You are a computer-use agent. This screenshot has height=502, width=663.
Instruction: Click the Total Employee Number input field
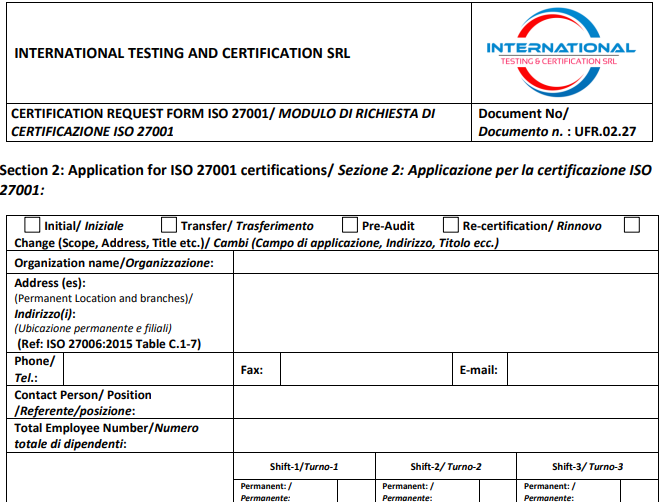(x=446, y=436)
